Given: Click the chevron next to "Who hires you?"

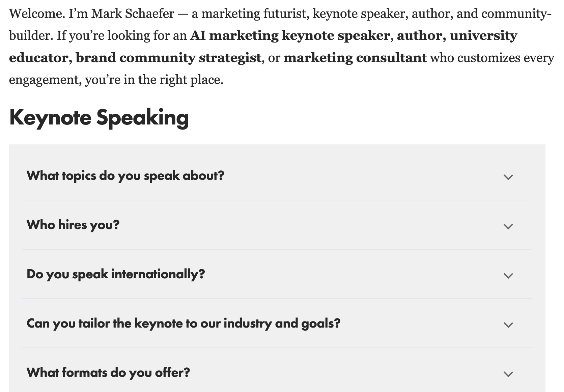Looking at the screenshot, I should (x=508, y=226).
